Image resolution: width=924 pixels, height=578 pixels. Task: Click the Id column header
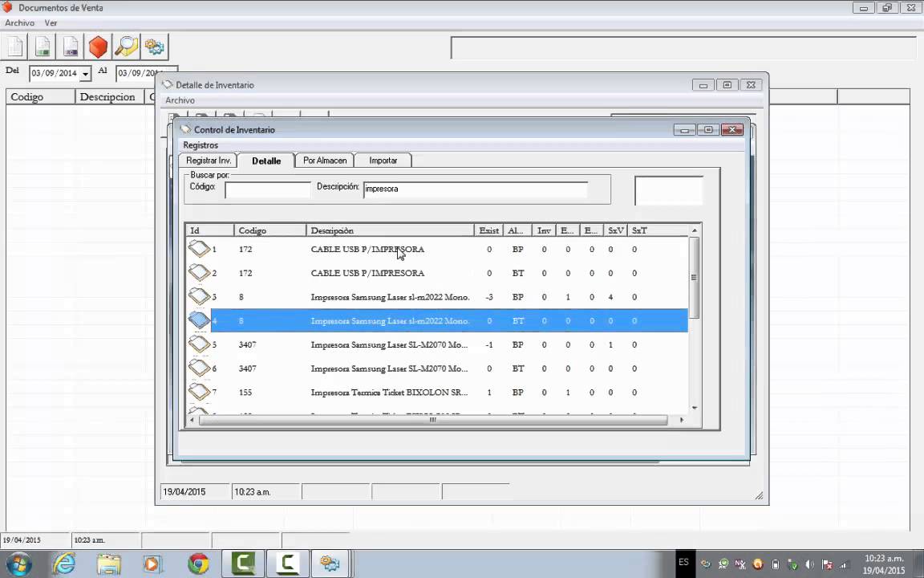coord(210,230)
